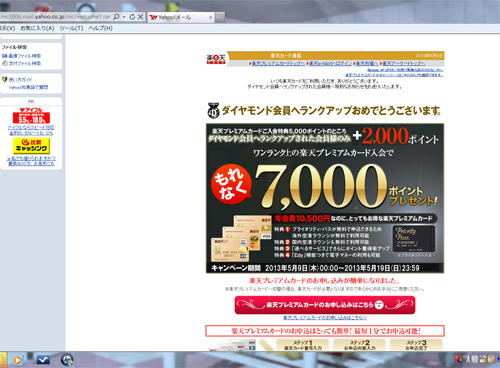Viewport: 500px width, 368px height.
Task: Click the 画像ファイル検索 link
Action: coord(25,56)
